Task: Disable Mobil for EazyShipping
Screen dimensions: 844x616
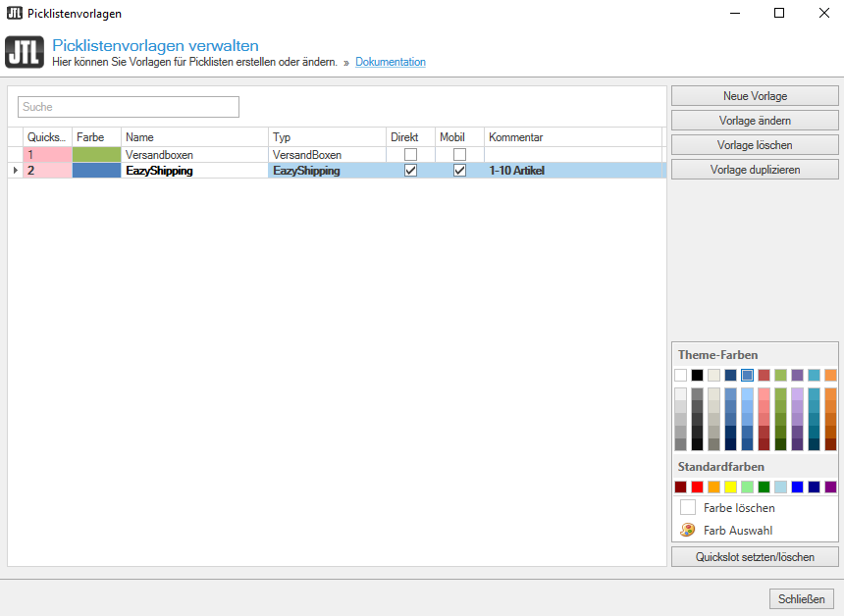Action: [x=457, y=170]
